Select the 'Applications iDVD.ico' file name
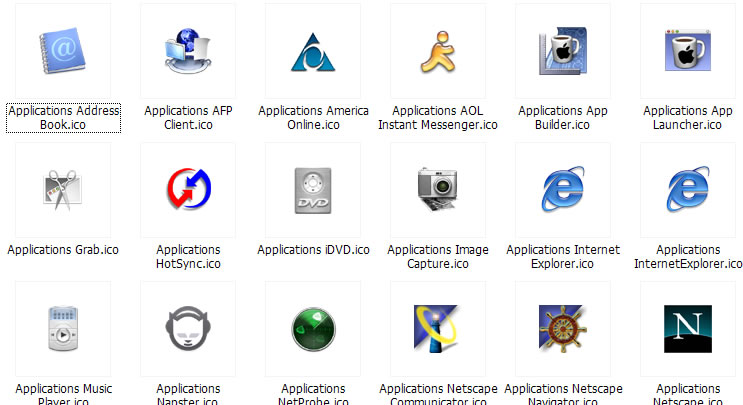This screenshot has width=743, height=405. [x=313, y=250]
